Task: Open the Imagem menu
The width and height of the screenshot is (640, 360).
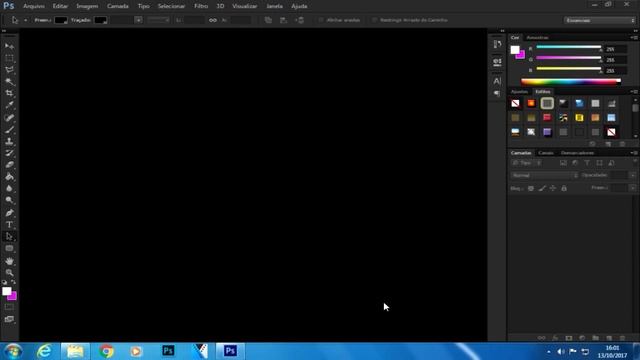Action: (87, 6)
